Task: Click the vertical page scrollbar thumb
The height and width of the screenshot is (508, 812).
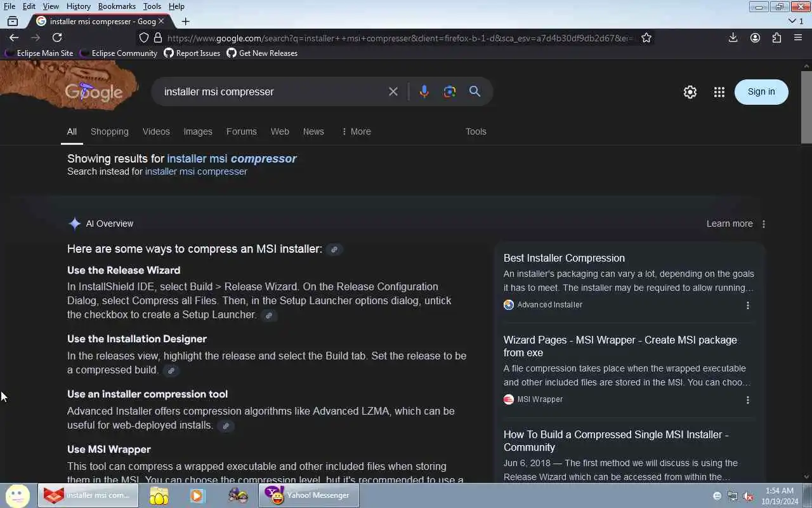Action: [806, 107]
